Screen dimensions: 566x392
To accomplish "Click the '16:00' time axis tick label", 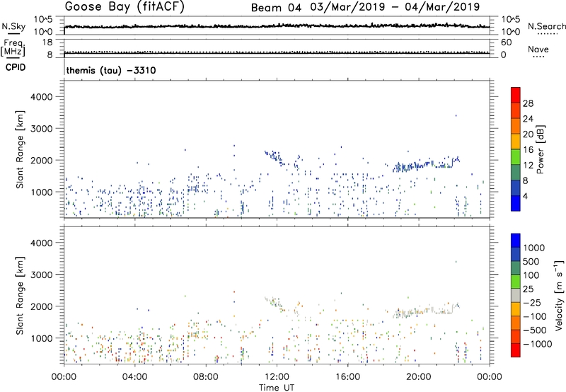I will 347,377.
